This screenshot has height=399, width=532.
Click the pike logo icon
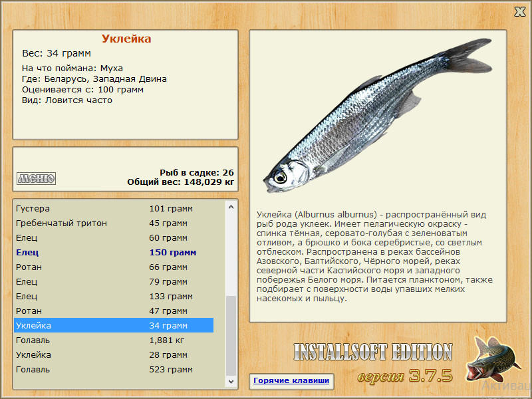pyautogui.click(x=493, y=360)
